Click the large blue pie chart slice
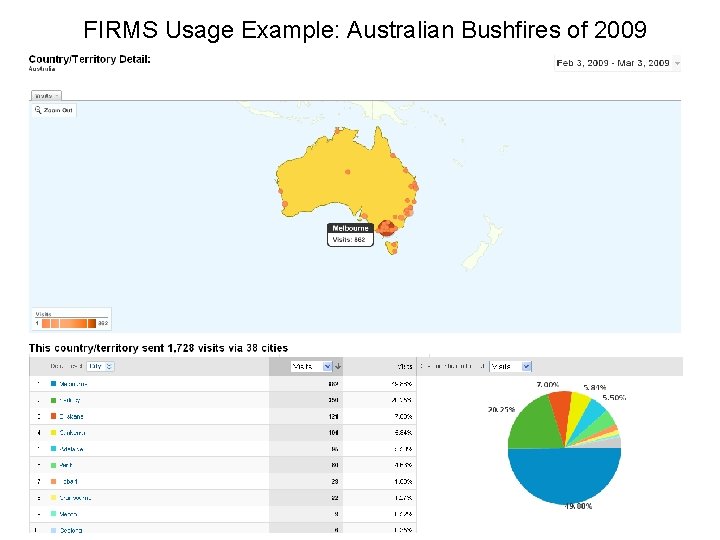720x540 pixels. [564, 475]
